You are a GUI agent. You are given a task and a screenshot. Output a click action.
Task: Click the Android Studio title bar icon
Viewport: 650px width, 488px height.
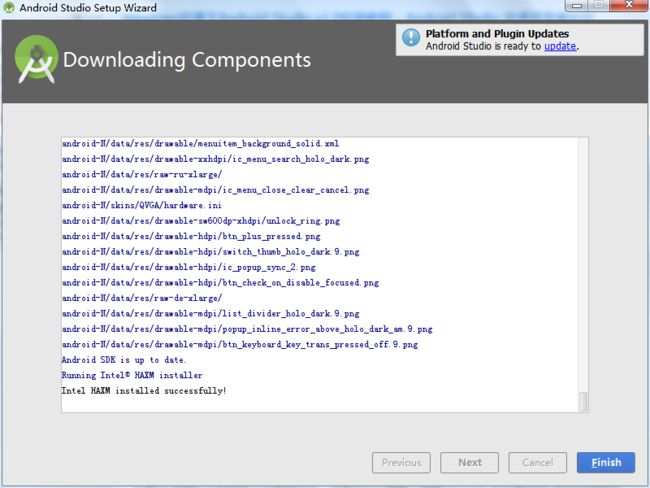coord(9,7)
